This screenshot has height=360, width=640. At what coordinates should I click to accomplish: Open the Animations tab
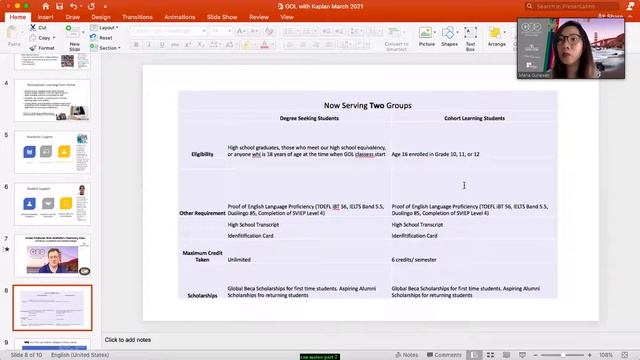[x=180, y=17]
